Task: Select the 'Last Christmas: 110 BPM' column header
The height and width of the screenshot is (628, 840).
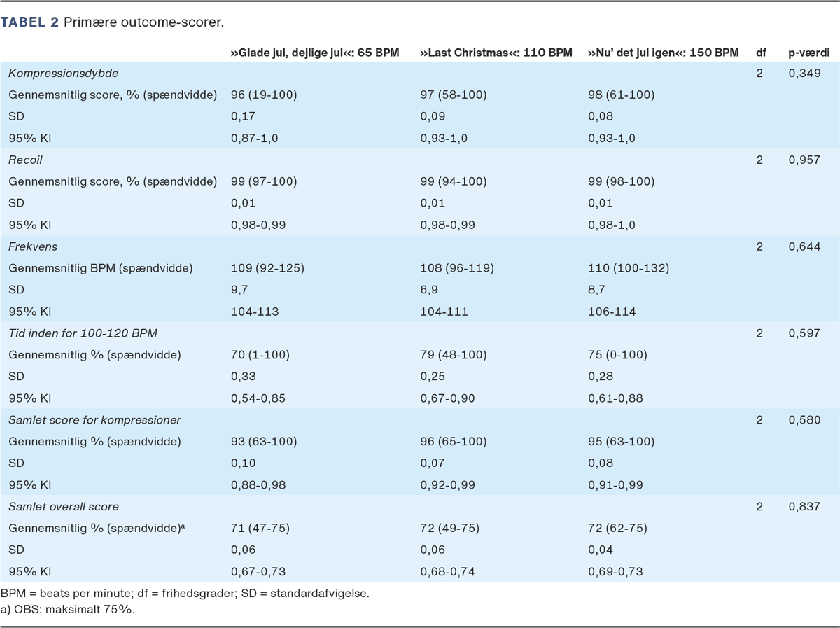Action: coord(496,53)
